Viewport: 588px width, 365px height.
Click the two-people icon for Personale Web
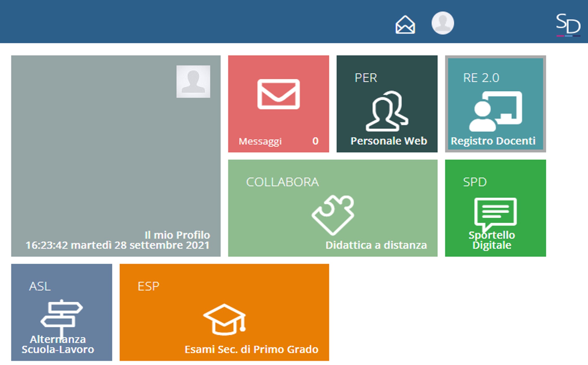click(387, 111)
